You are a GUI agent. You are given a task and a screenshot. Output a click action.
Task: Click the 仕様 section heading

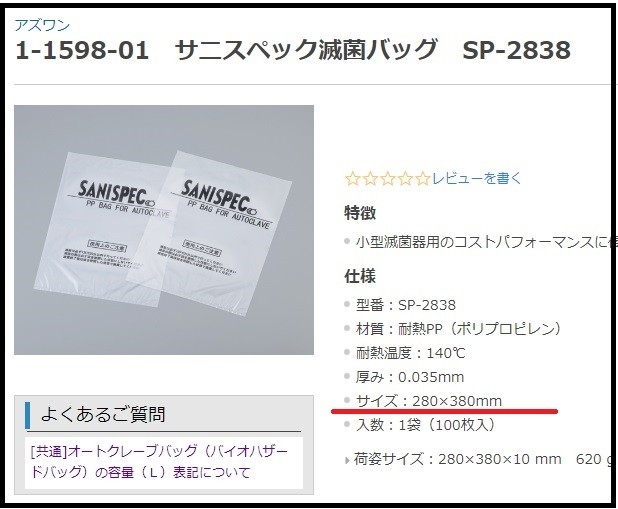[x=360, y=276]
